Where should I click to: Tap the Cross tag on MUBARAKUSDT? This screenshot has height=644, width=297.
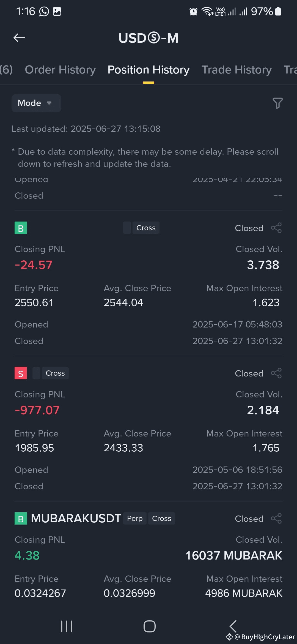pyautogui.click(x=162, y=519)
